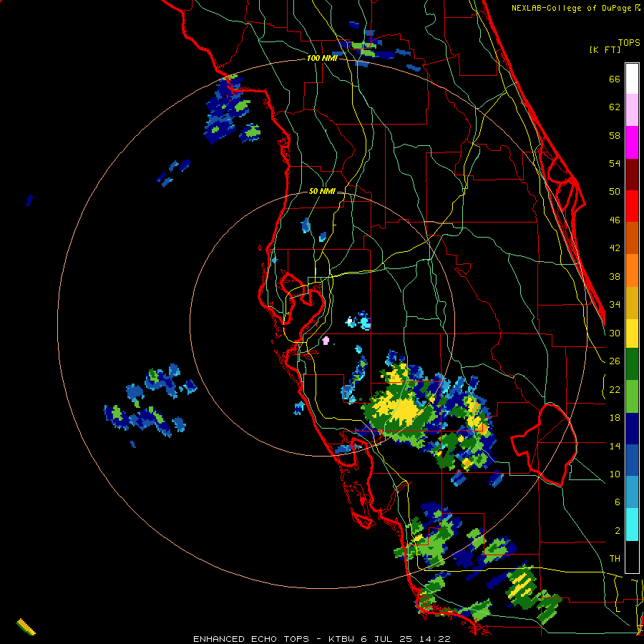The image size is (644, 644).
Task: Click the 50 legend value
Action: [x=615, y=191]
